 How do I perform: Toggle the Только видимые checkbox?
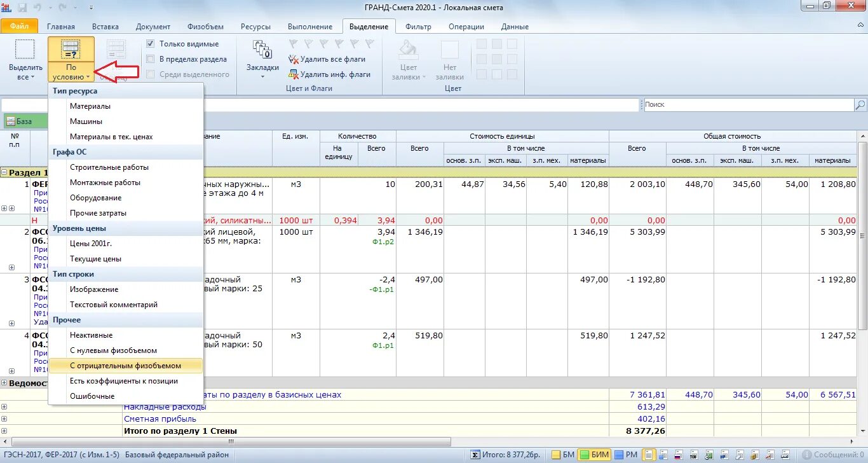pos(151,44)
